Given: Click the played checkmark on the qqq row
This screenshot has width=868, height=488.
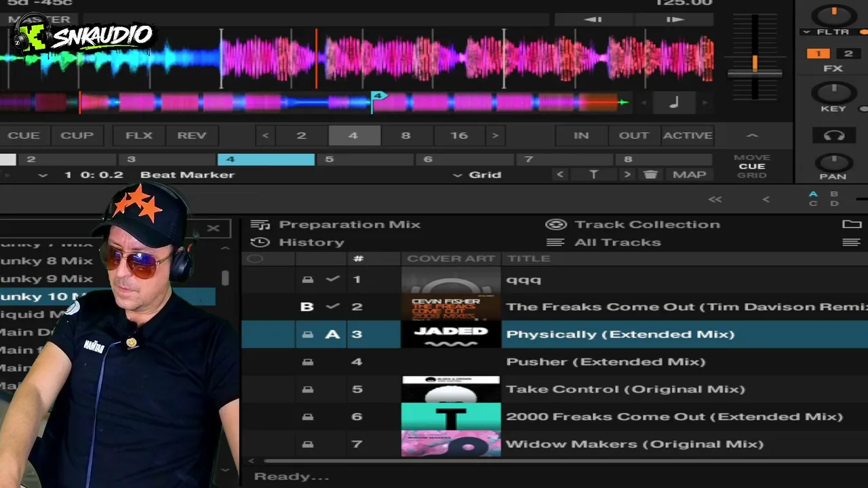Looking at the screenshot, I should coord(332,279).
